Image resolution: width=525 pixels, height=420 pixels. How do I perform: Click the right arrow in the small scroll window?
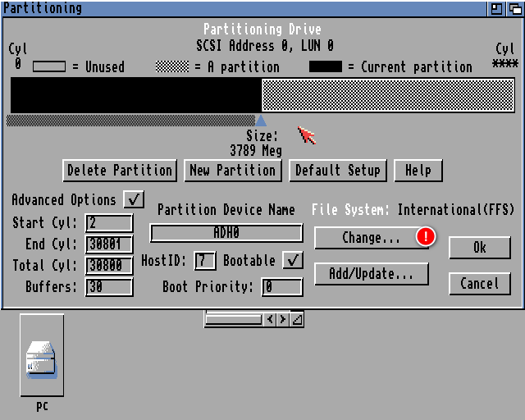(284, 320)
